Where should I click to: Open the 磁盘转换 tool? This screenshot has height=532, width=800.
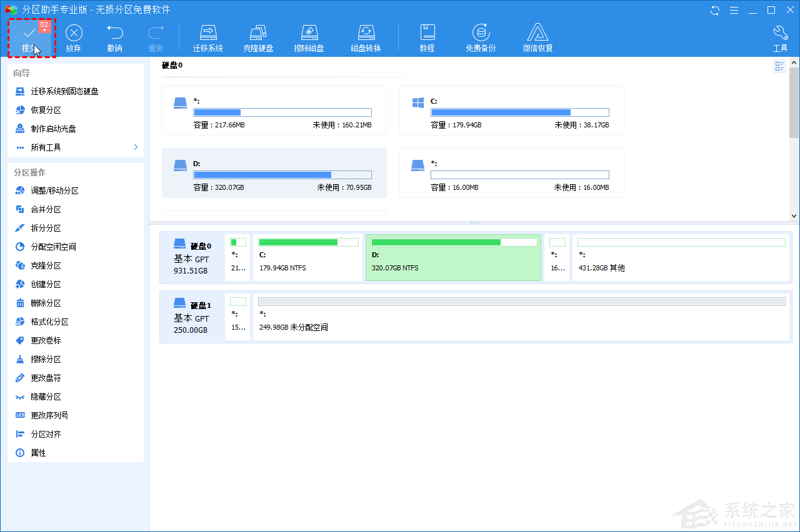(x=366, y=33)
